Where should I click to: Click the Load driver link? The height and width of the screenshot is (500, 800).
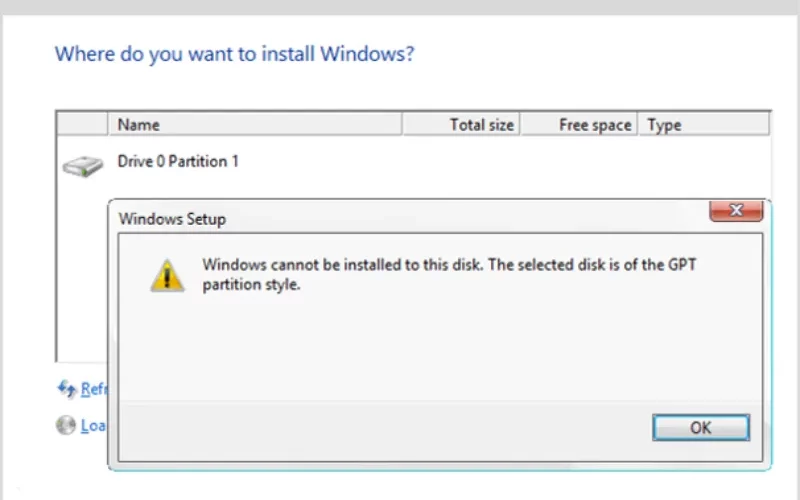93,425
